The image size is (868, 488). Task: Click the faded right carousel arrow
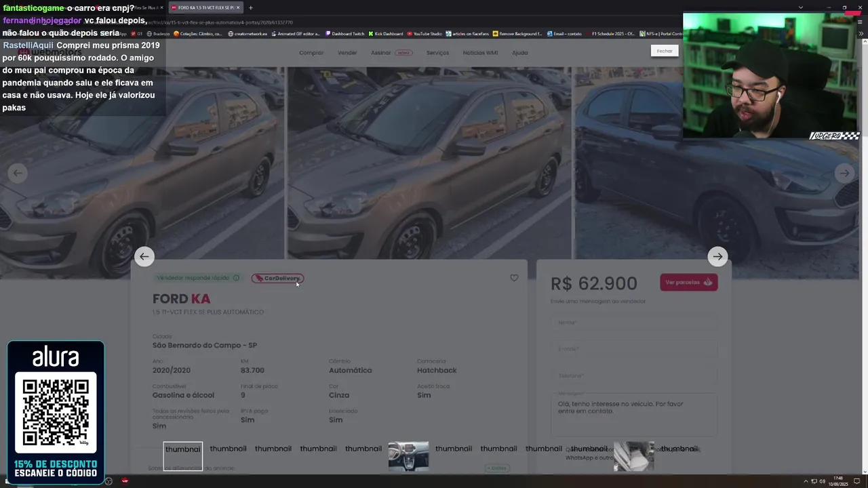point(844,173)
